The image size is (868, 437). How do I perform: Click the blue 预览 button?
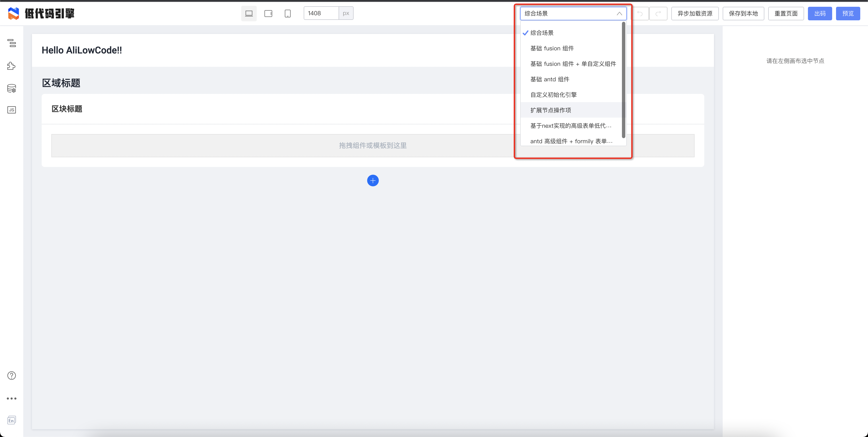pos(848,14)
